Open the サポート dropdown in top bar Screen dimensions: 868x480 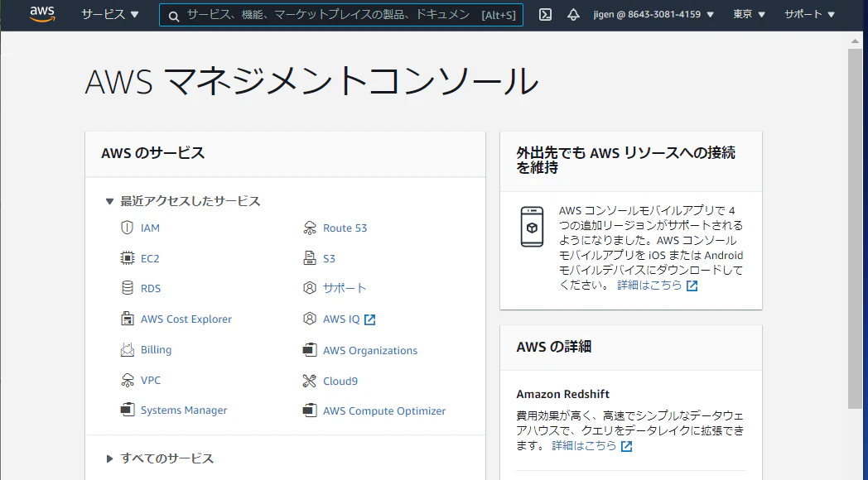pos(809,14)
